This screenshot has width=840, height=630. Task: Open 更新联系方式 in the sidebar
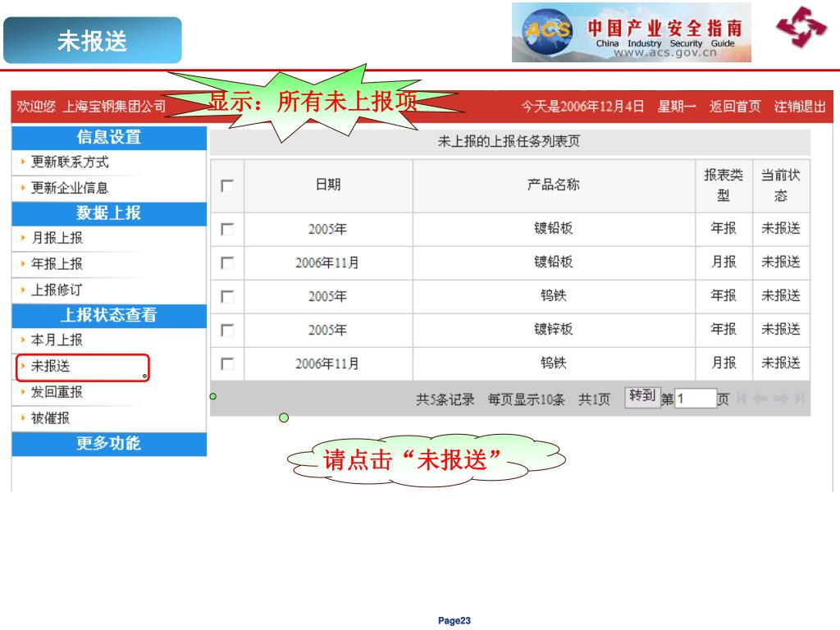[70, 162]
